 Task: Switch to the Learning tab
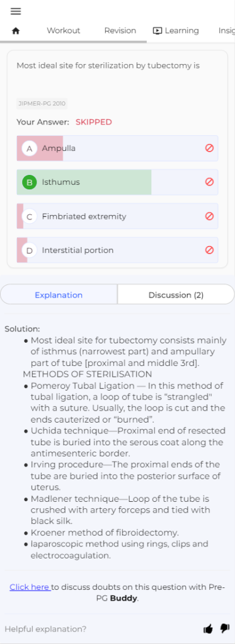tap(176, 31)
